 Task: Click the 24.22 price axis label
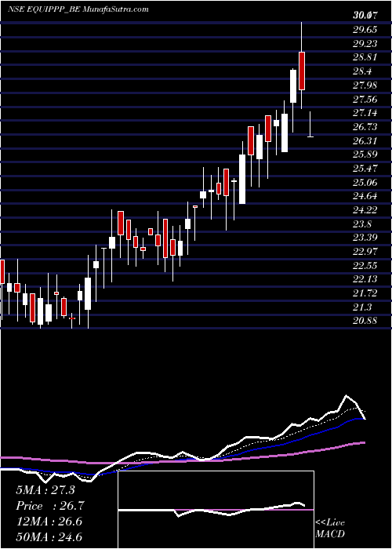pyautogui.click(x=365, y=210)
